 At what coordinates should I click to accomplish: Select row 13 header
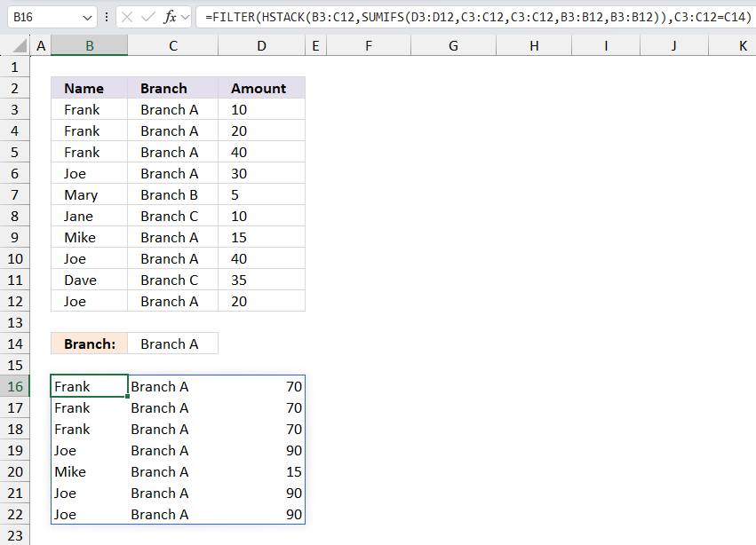coord(14,322)
